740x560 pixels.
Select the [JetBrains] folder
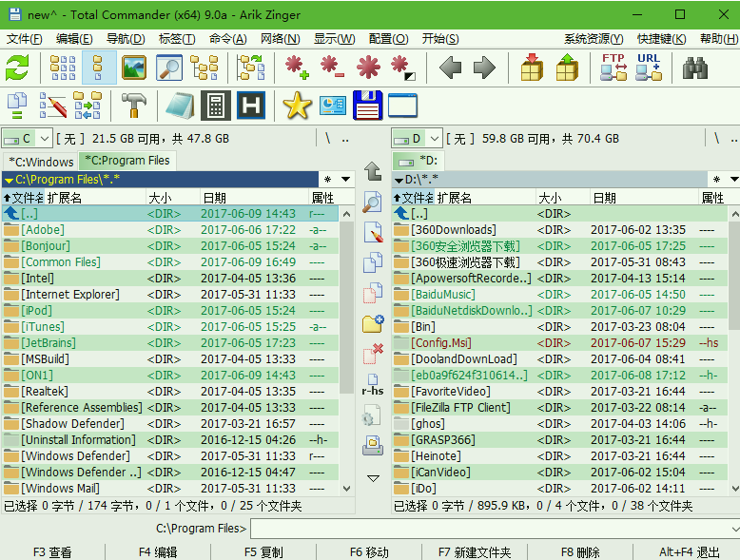(x=171, y=343)
